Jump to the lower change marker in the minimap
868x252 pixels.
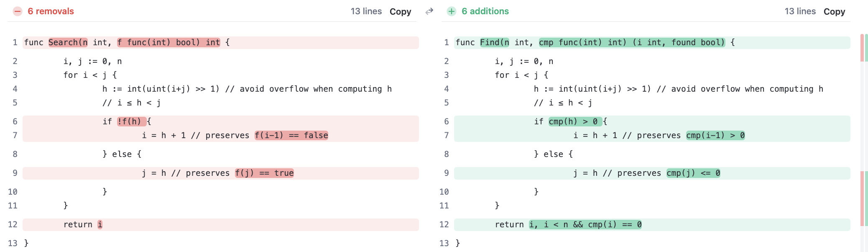pos(864,199)
